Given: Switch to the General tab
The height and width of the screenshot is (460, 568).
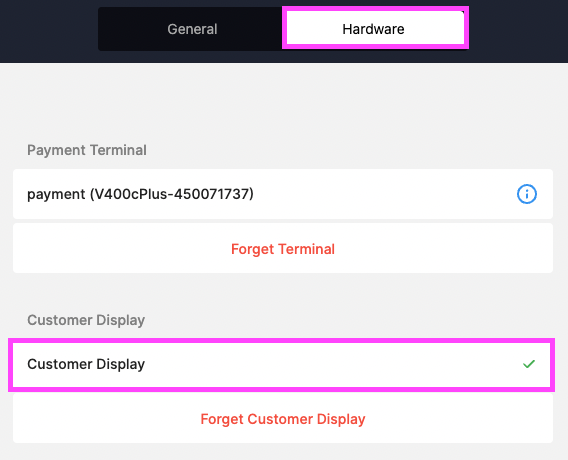Looking at the screenshot, I should [192, 29].
